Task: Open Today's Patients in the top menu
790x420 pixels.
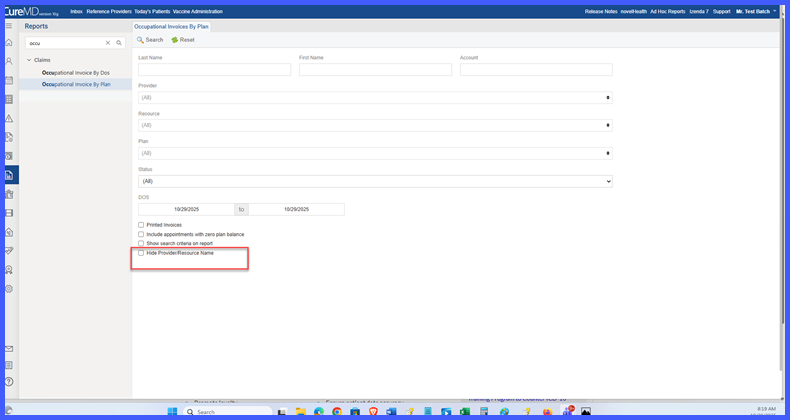Action: (x=152, y=11)
